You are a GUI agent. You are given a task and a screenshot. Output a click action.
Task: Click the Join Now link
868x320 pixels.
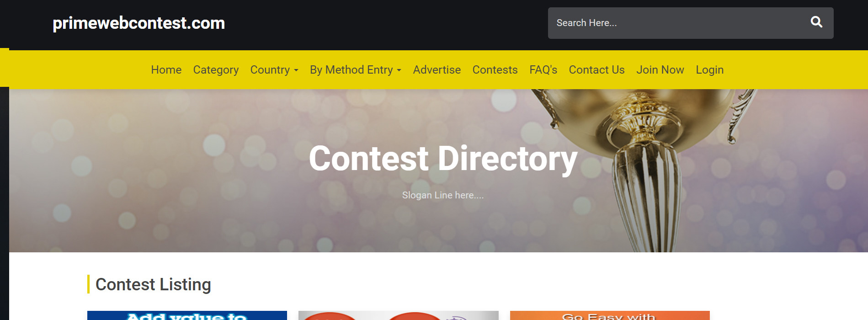660,70
